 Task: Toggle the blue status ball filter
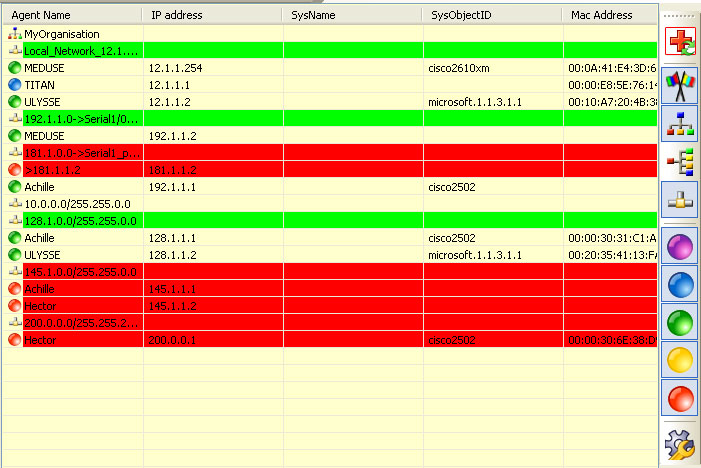(680, 284)
